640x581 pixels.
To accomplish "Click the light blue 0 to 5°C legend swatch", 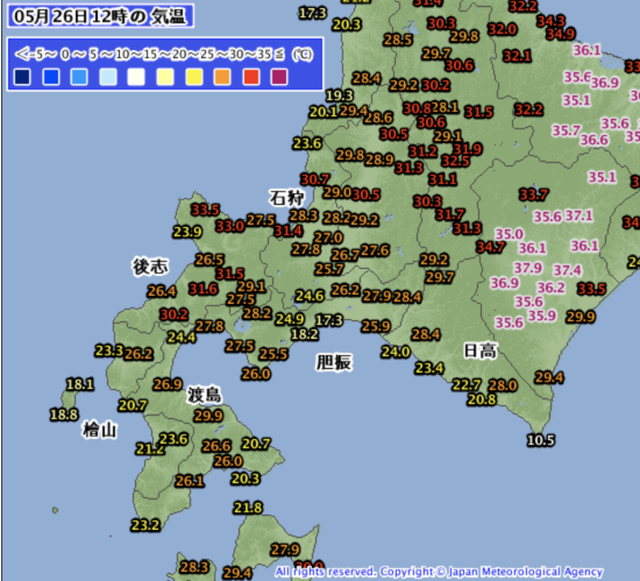I will pyautogui.click(x=79, y=77).
